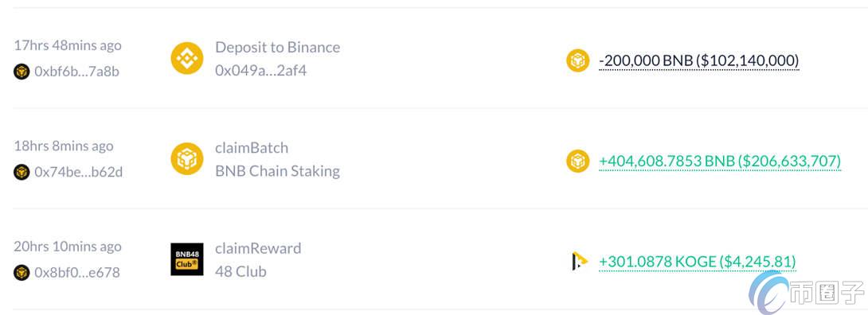Click the Deposit to Binance label
The height and width of the screenshot is (315, 868).
(x=277, y=48)
